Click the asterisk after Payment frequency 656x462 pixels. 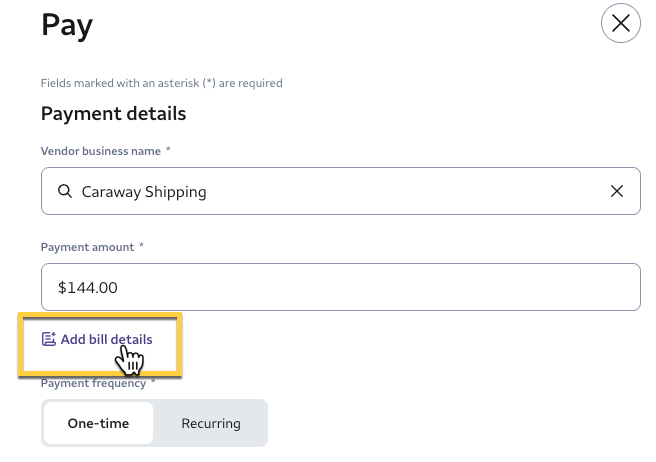tap(153, 383)
